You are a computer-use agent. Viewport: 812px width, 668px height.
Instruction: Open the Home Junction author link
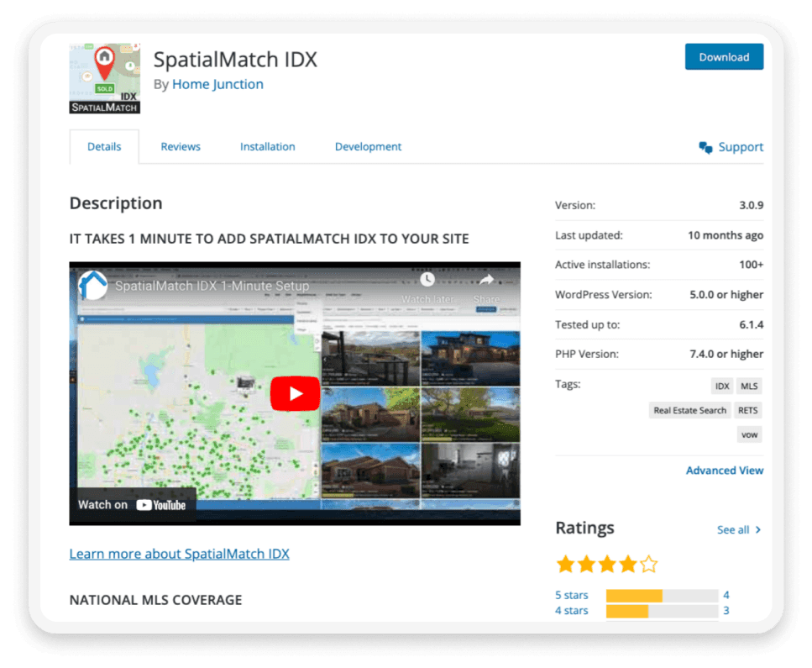(217, 84)
